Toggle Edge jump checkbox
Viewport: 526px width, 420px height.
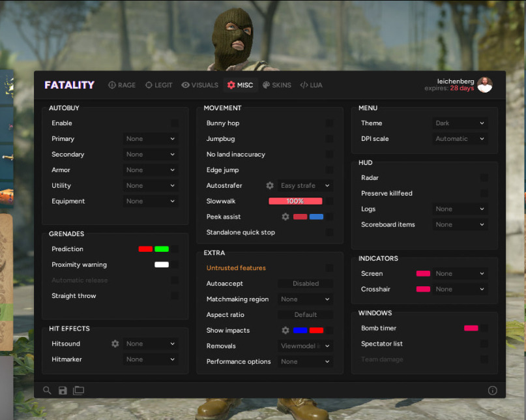tap(330, 170)
